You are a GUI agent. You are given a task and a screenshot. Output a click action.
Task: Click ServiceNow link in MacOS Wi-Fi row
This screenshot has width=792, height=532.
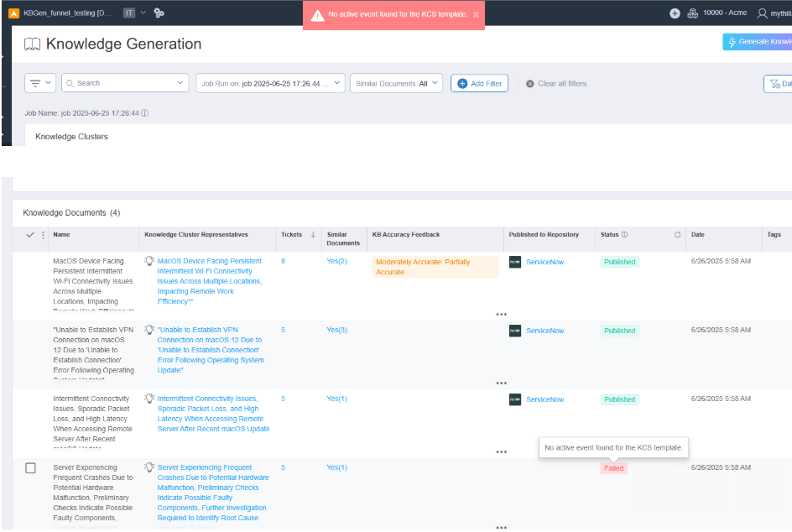click(x=545, y=262)
